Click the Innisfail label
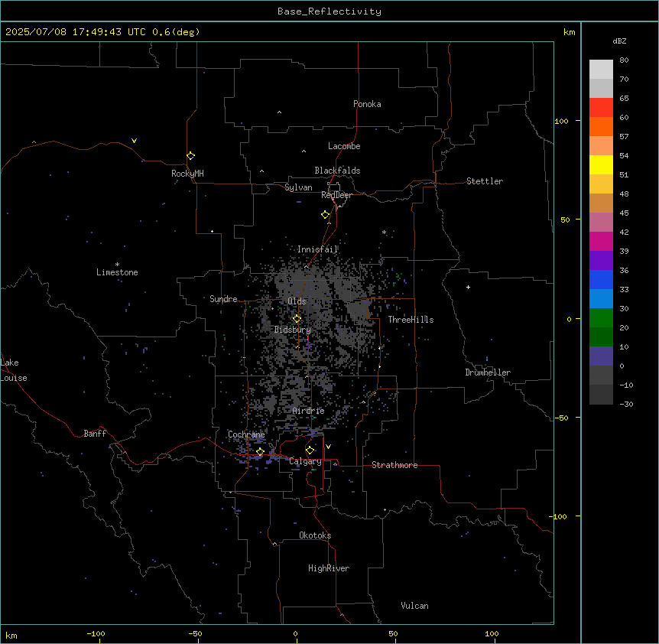 (318, 249)
